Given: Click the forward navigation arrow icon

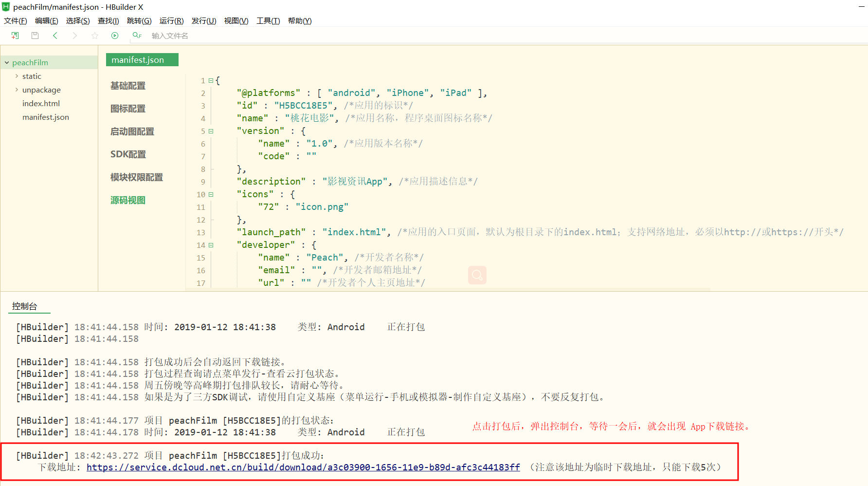Looking at the screenshot, I should click(x=74, y=35).
